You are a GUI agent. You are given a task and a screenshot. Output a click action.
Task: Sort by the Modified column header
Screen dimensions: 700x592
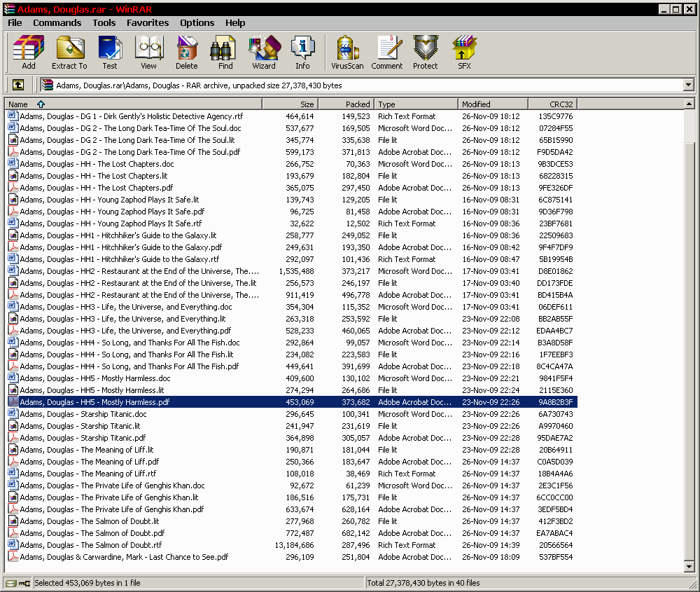click(493, 104)
